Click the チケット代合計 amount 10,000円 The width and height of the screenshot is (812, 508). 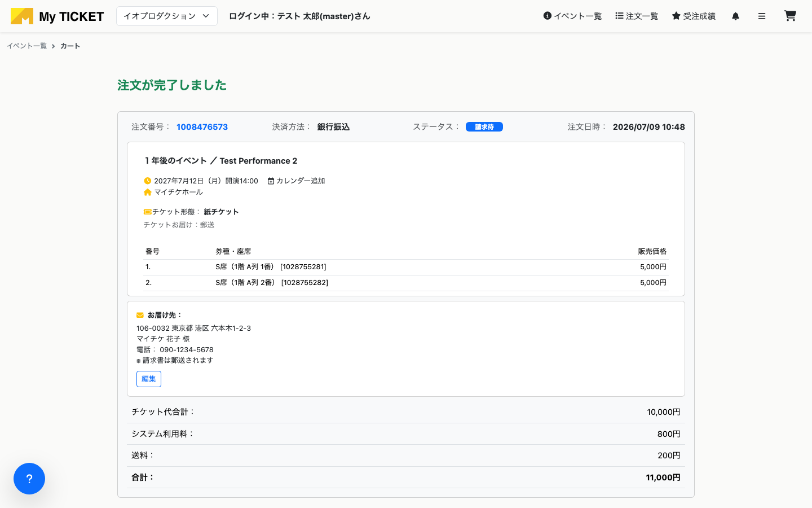pyautogui.click(x=664, y=413)
